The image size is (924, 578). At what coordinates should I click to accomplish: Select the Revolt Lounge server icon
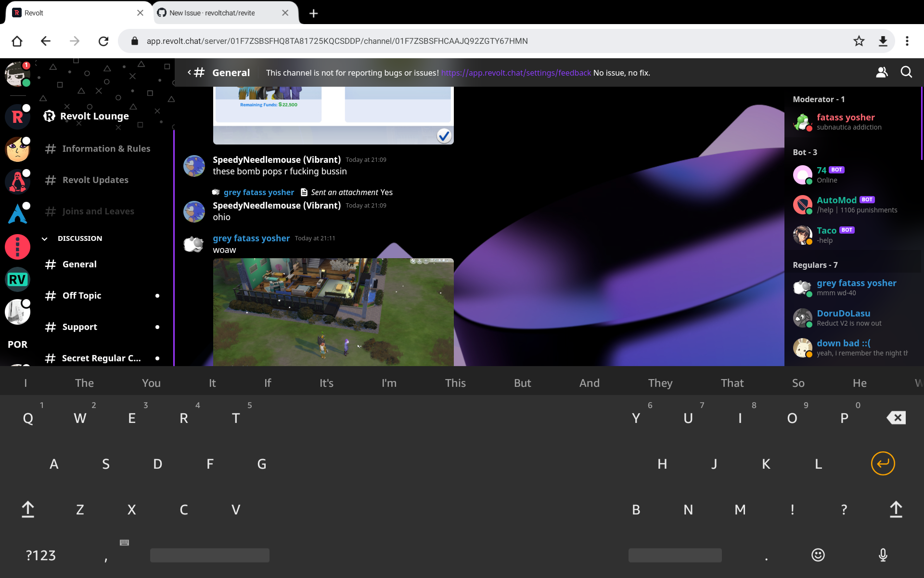tap(17, 116)
